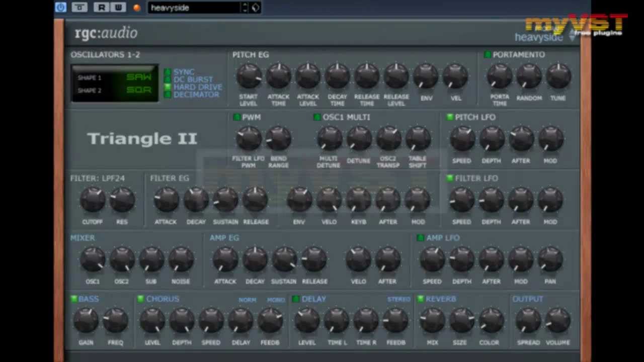Click the output VOLUME knob
The image size is (644, 362).
point(557,320)
